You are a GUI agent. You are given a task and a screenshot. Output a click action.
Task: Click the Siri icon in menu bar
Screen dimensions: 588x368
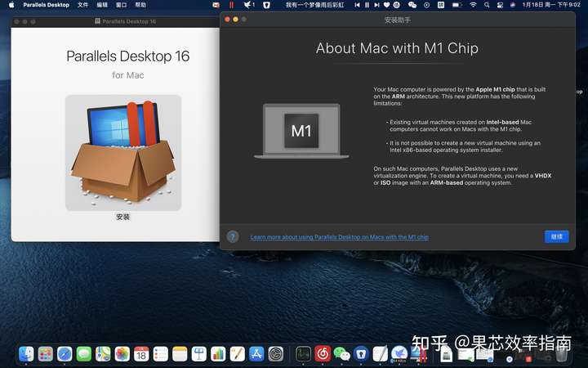click(513, 5)
